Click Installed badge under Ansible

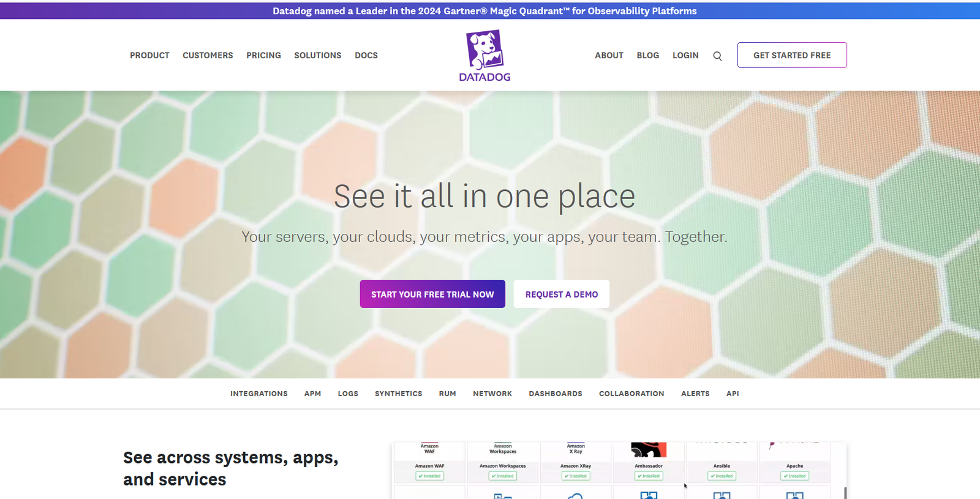tap(722, 476)
